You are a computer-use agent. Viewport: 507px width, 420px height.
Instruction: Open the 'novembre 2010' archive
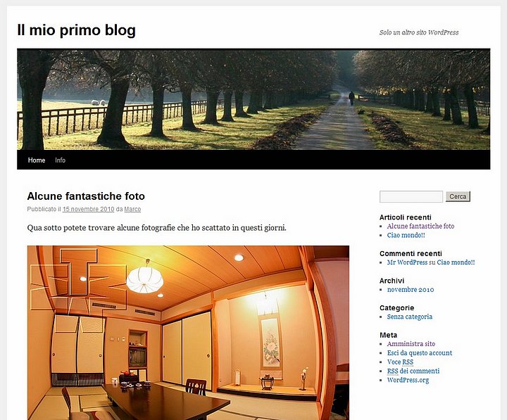pyautogui.click(x=411, y=289)
